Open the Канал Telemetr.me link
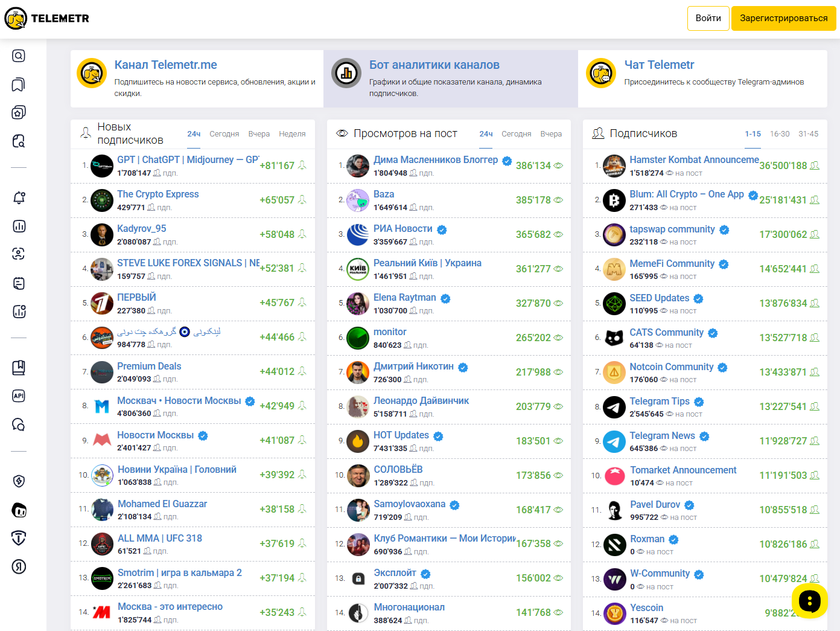840x631 pixels. 165,65
